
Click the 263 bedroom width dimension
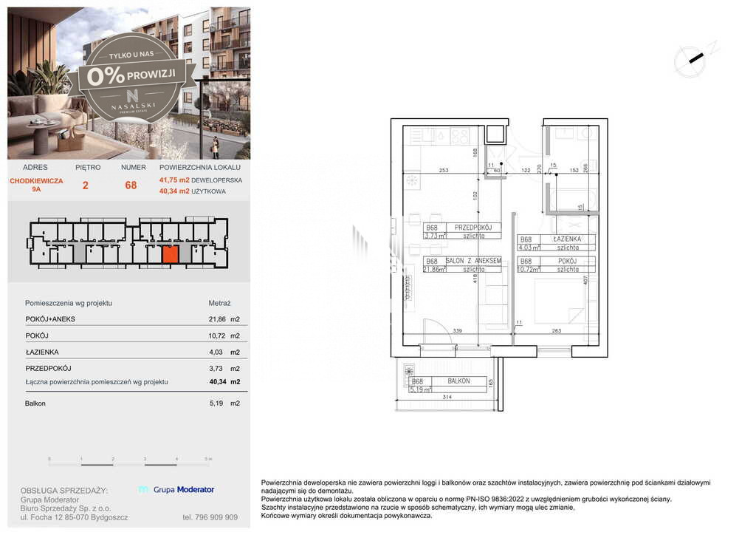[x=557, y=330]
